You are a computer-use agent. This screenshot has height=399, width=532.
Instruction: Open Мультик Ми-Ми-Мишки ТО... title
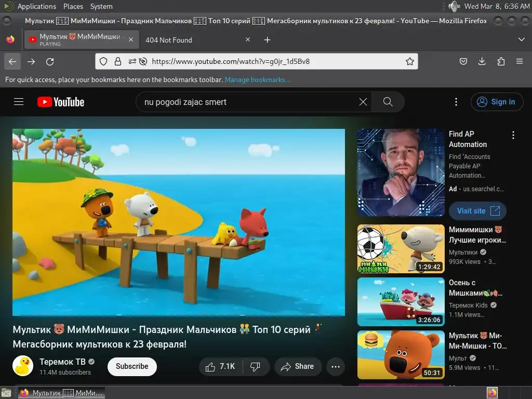click(477, 341)
